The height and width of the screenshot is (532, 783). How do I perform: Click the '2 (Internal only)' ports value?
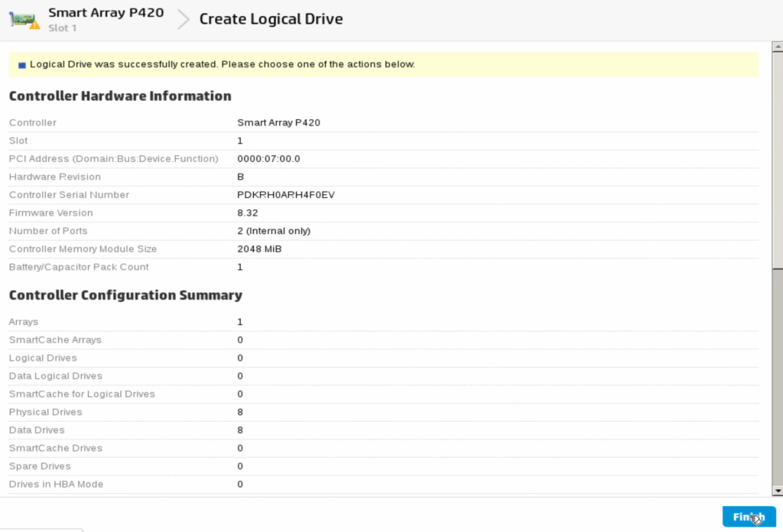pos(274,231)
